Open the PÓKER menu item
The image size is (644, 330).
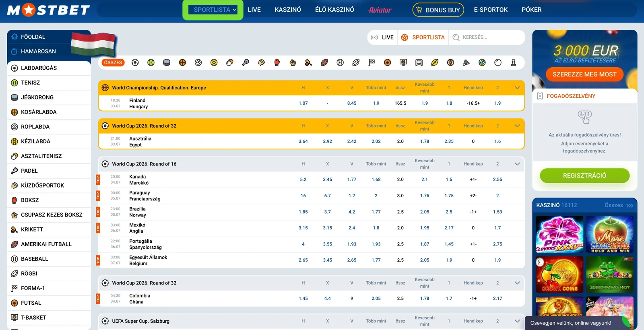pos(532,10)
